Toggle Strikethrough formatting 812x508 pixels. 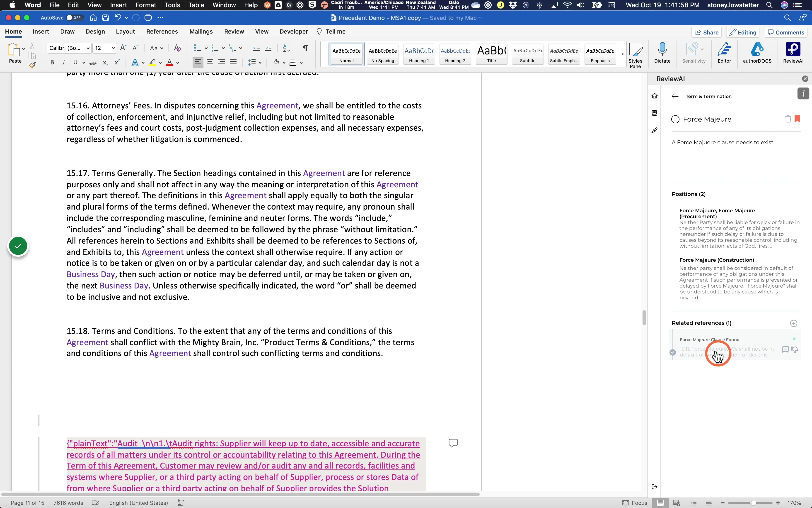93,63
